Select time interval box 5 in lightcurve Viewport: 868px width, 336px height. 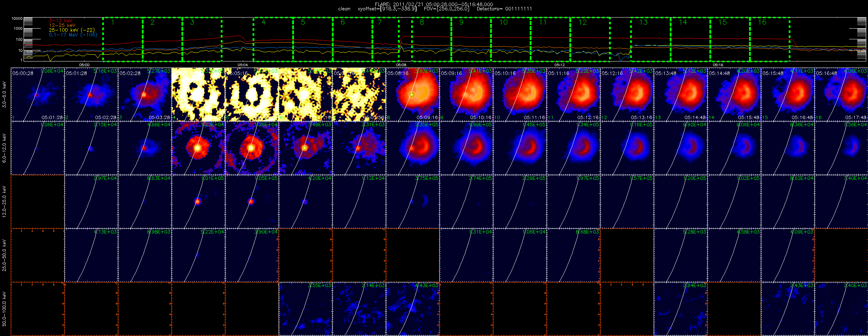313,39
